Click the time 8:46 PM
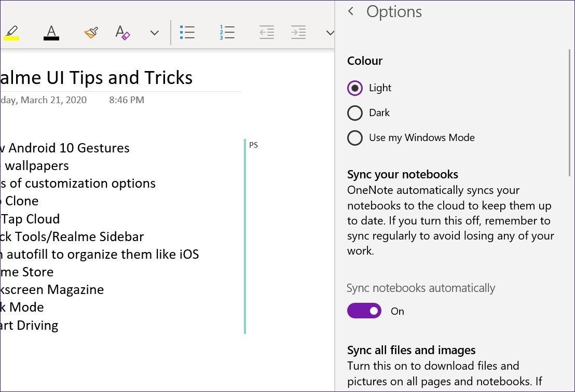The height and width of the screenshot is (392, 575). (127, 100)
